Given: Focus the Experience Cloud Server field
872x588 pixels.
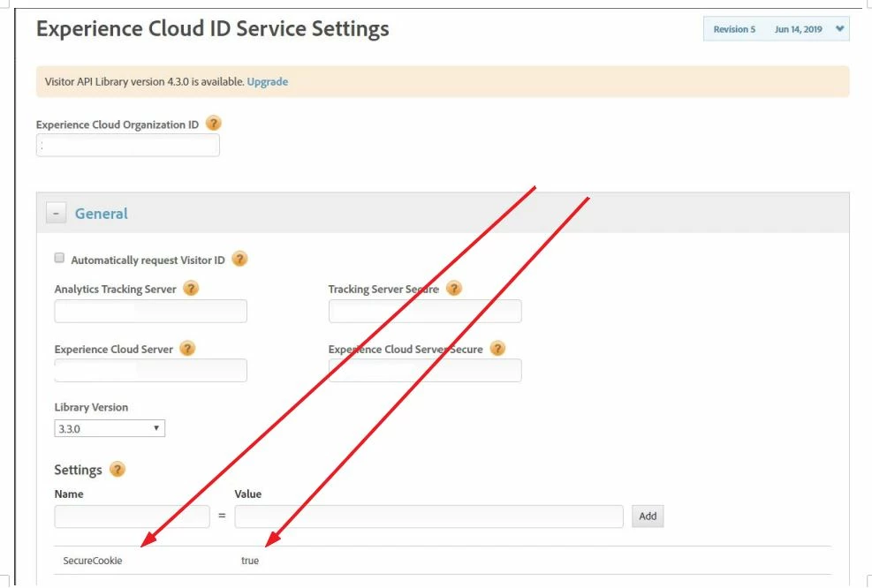Looking at the screenshot, I should pyautogui.click(x=151, y=371).
